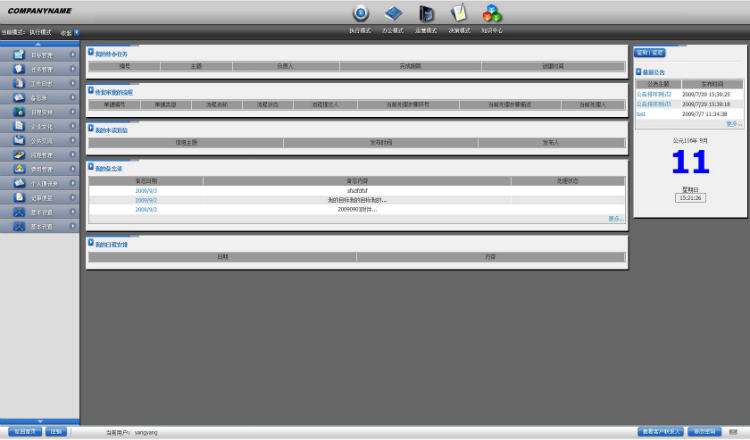
Task: Click the 办公模式 blue book icon
Action: [x=393, y=13]
